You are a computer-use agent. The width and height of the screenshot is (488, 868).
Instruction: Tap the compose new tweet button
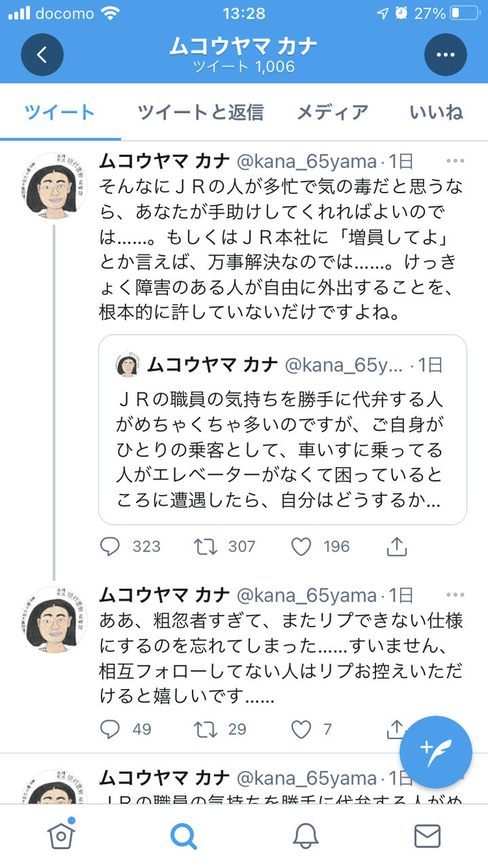435,751
